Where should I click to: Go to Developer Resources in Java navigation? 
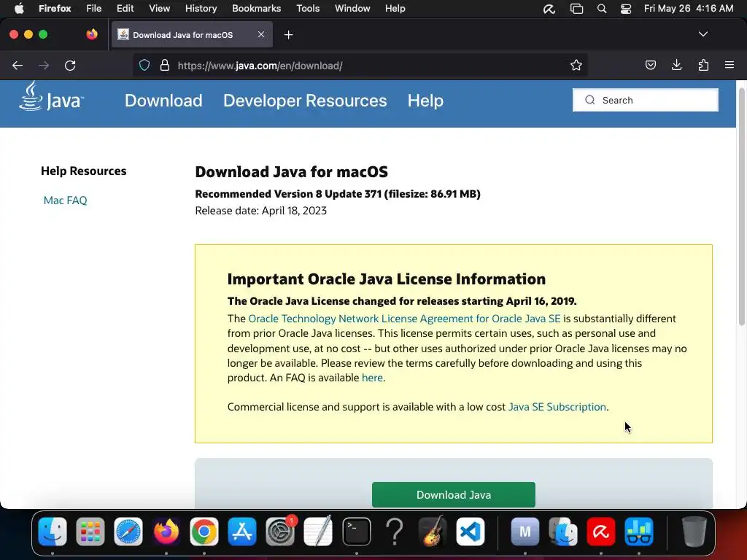(x=305, y=101)
